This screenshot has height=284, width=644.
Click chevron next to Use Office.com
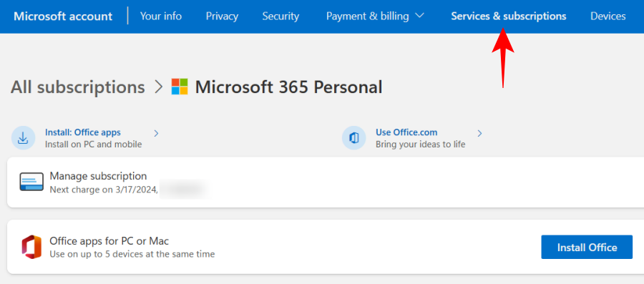point(479,133)
